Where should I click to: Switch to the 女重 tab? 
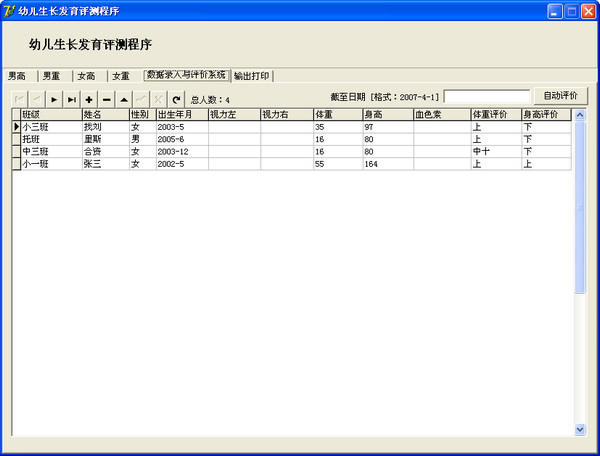click(121, 76)
